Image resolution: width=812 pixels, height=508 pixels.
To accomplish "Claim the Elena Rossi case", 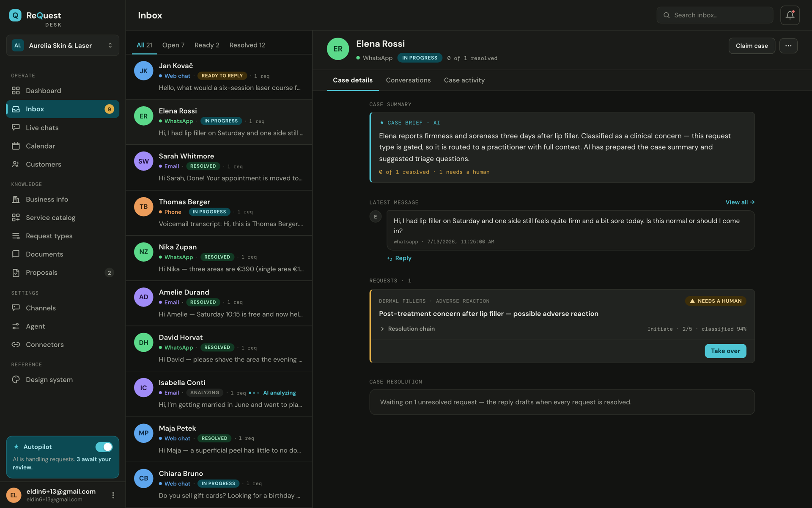I will point(752,46).
